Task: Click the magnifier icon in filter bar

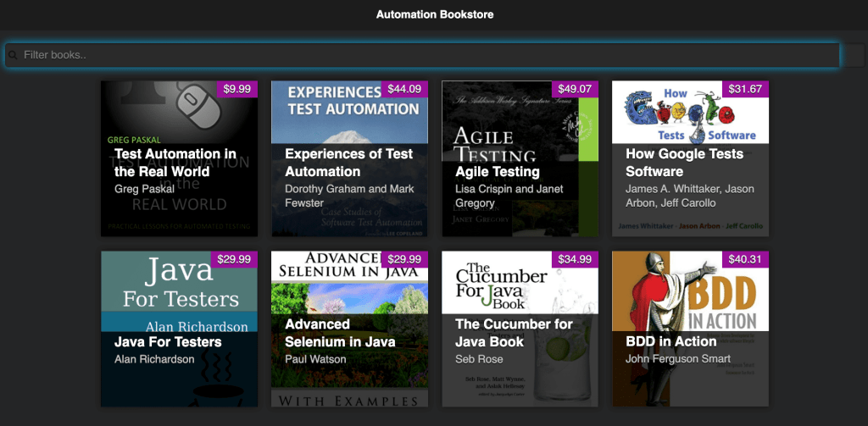Action: click(x=14, y=55)
